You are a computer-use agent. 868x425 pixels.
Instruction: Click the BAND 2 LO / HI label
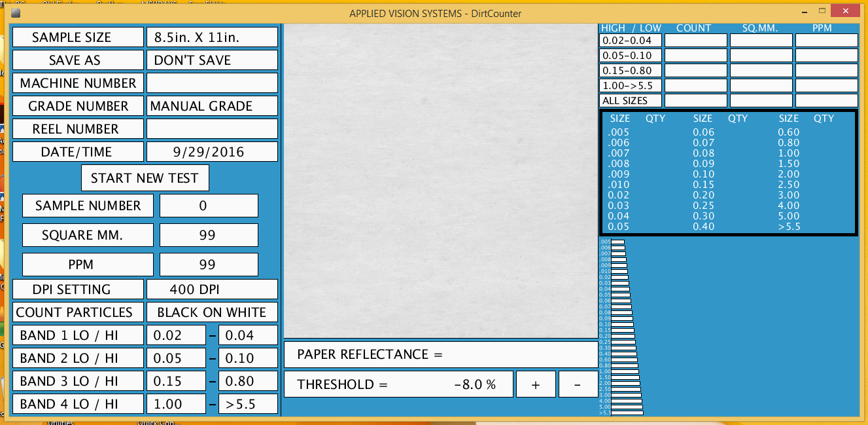[78, 358]
